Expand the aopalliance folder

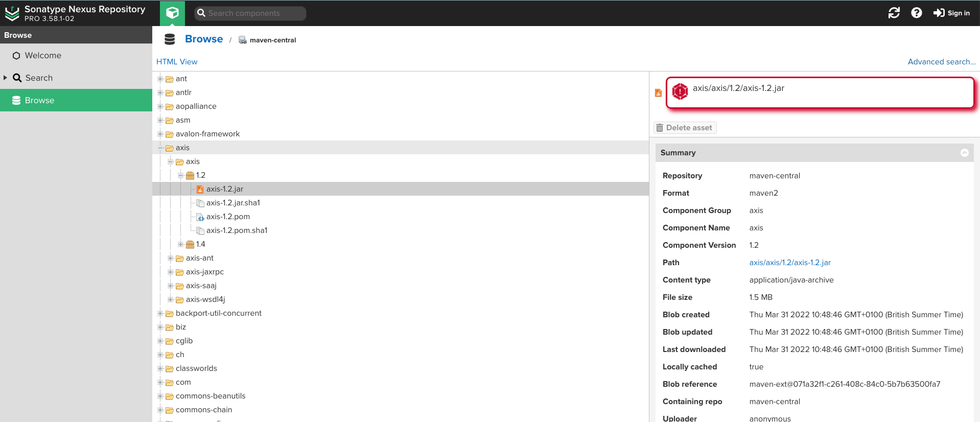coord(160,106)
